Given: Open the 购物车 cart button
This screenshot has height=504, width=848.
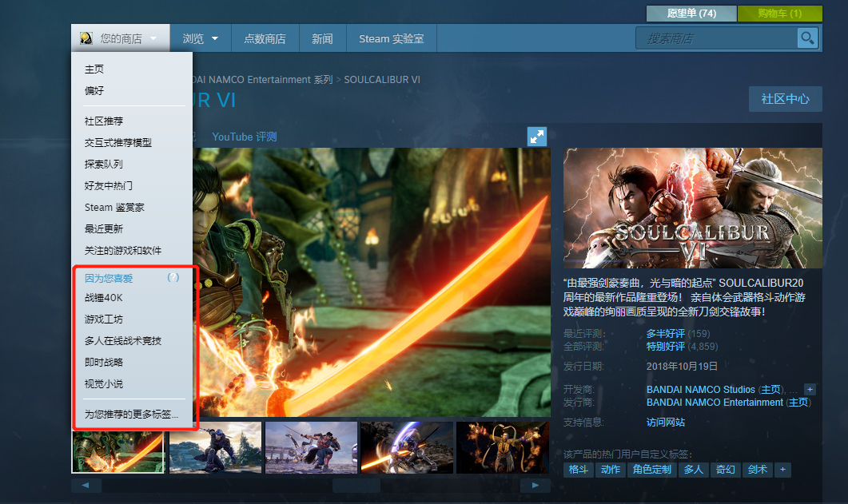Looking at the screenshot, I should (x=779, y=14).
